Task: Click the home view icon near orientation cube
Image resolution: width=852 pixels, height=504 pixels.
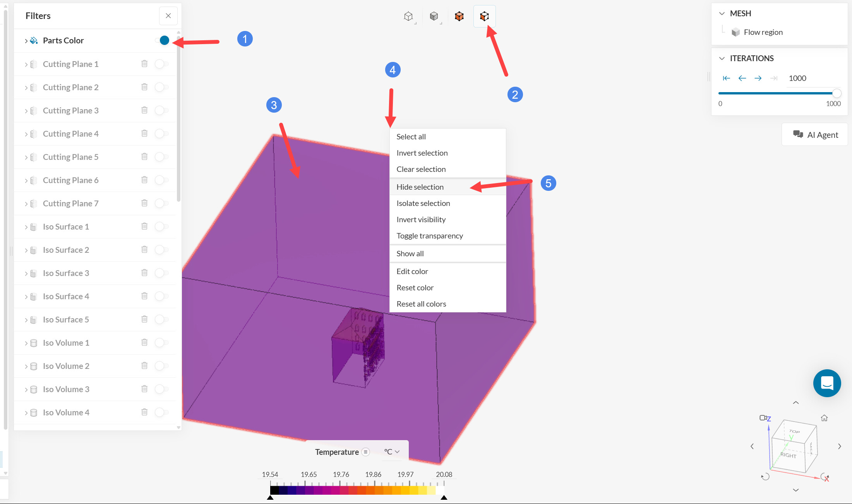Action: pyautogui.click(x=824, y=418)
